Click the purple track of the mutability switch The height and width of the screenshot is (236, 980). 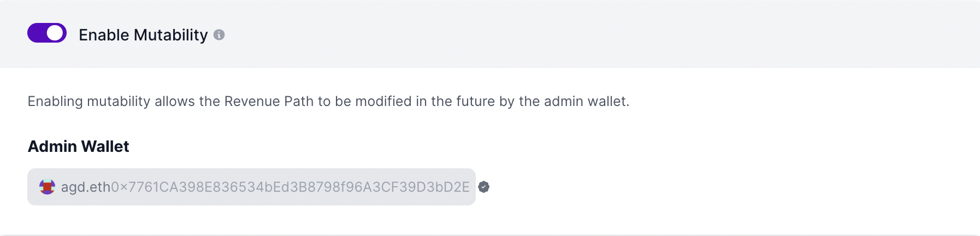36,33
